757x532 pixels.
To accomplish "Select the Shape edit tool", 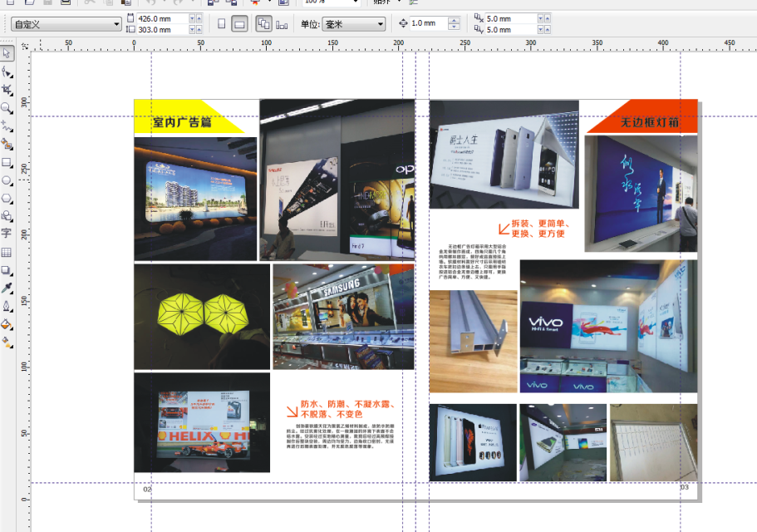I will tap(7, 72).
